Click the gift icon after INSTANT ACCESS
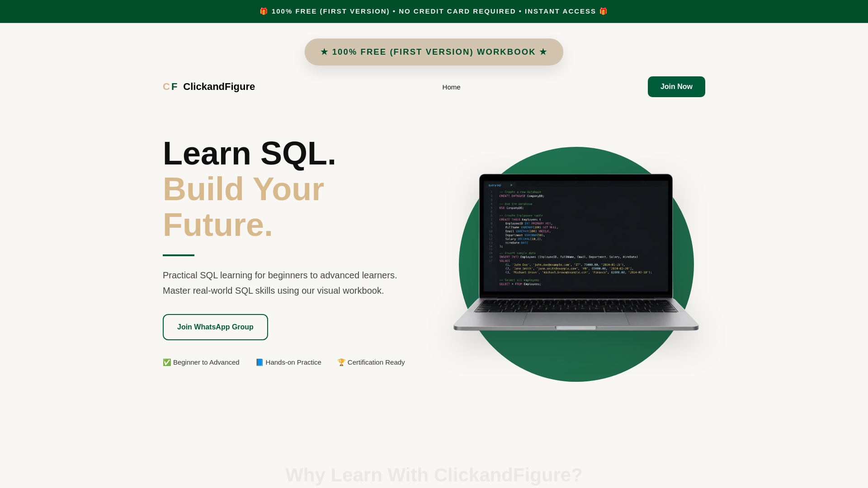868x488 pixels. (x=604, y=11)
